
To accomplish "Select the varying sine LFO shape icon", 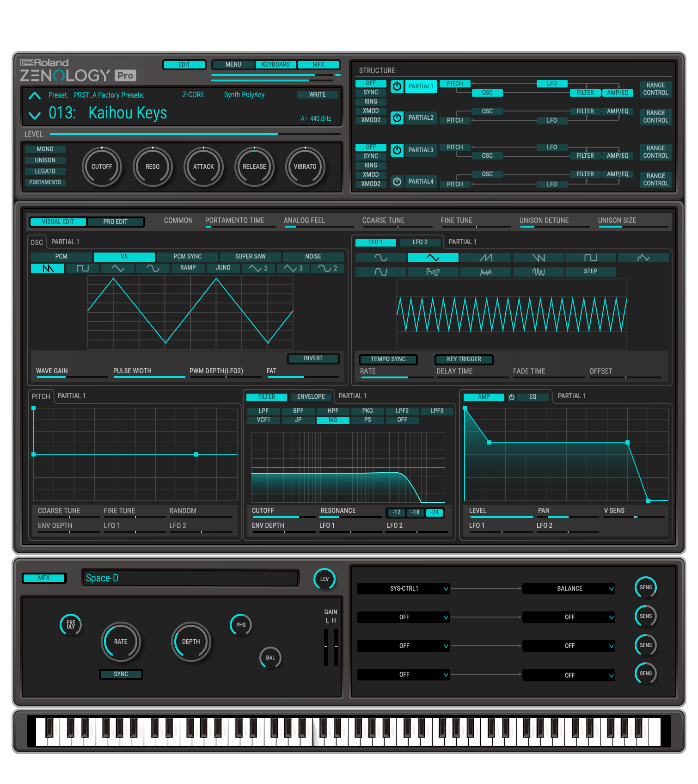I will (539, 272).
